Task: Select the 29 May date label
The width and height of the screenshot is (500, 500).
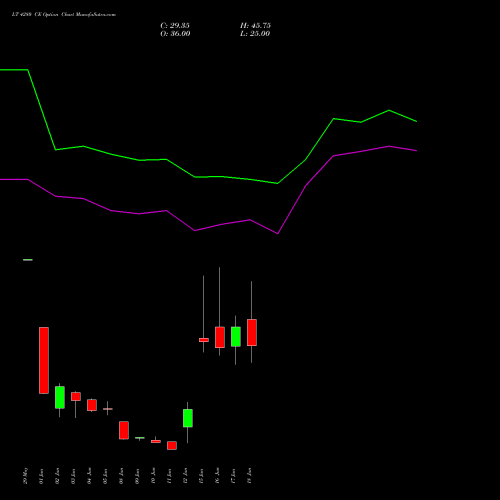Action: [x=26, y=476]
